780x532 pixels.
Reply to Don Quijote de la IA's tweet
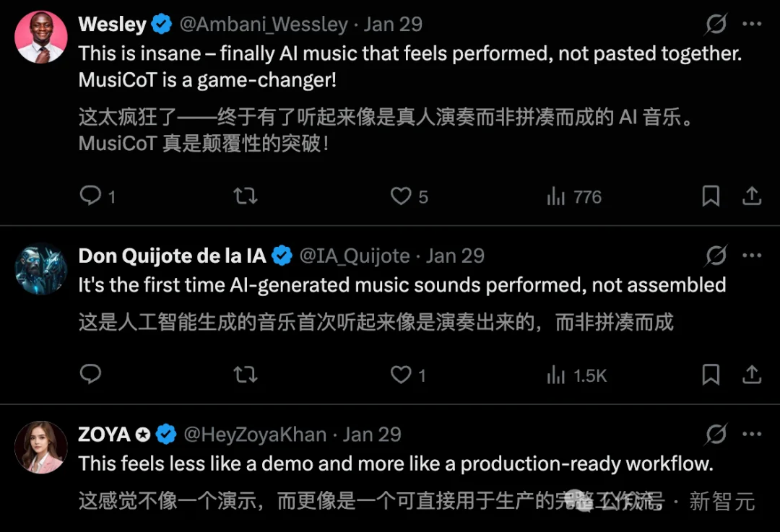(x=90, y=374)
